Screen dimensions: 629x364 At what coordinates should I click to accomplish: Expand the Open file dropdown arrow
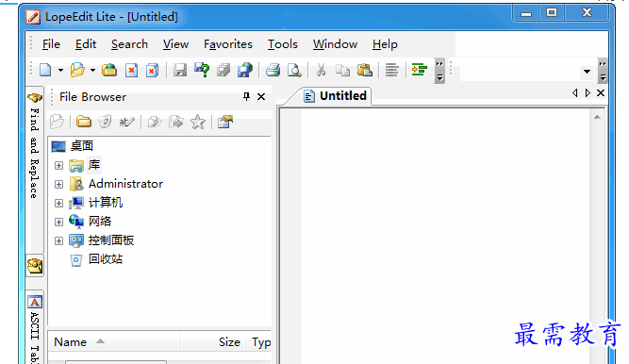(92, 70)
